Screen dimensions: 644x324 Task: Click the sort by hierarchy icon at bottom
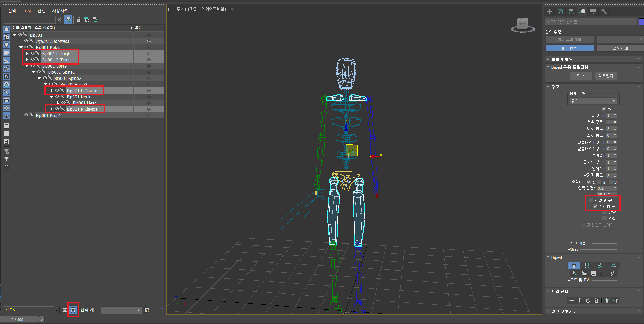pos(73,310)
